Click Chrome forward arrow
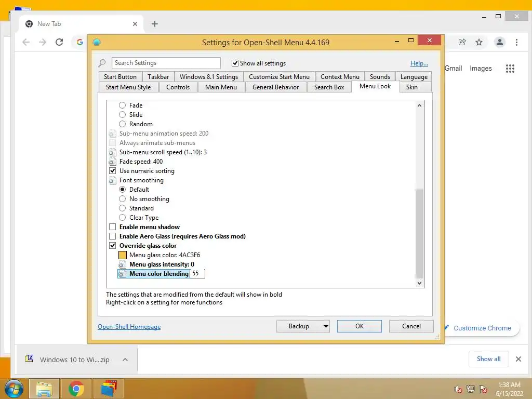This screenshot has height=399, width=532. point(43,42)
